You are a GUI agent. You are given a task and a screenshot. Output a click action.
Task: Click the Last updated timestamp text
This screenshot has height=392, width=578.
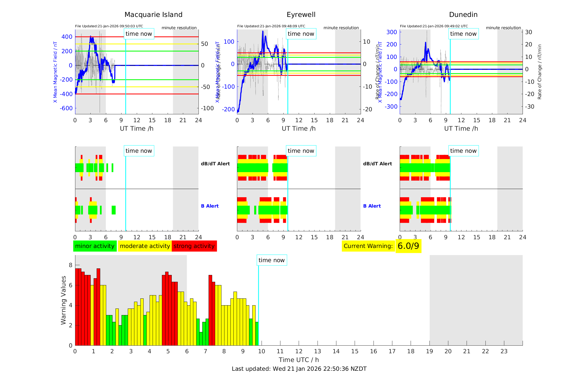tap(299, 369)
